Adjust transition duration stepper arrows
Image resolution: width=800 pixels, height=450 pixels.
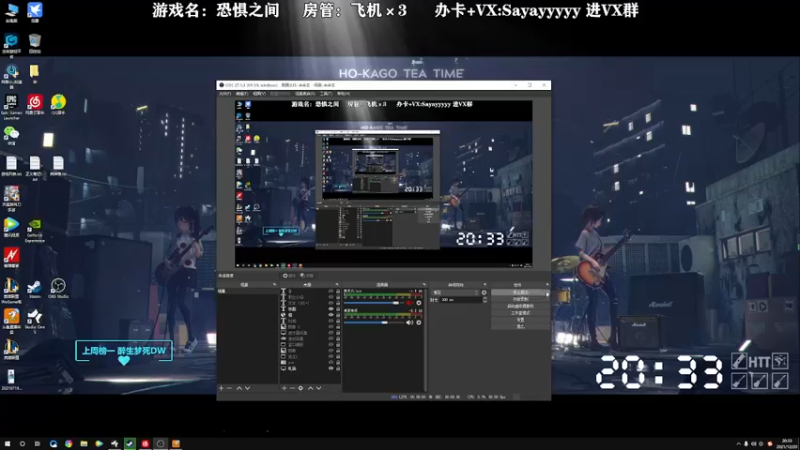click(x=485, y=299)
